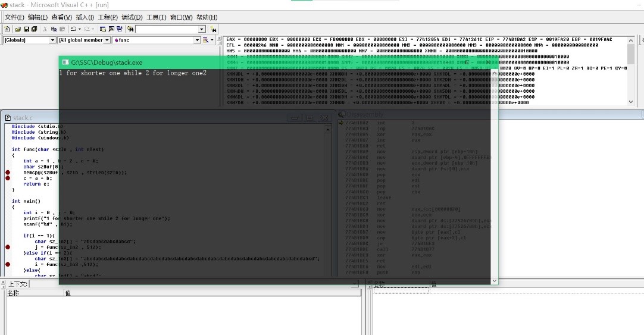Image resolution: width=644 pixels, height=335 pixels.
Task: Open the 文件(F) menu
Action: pyautogui.click(x=14, y=17)
